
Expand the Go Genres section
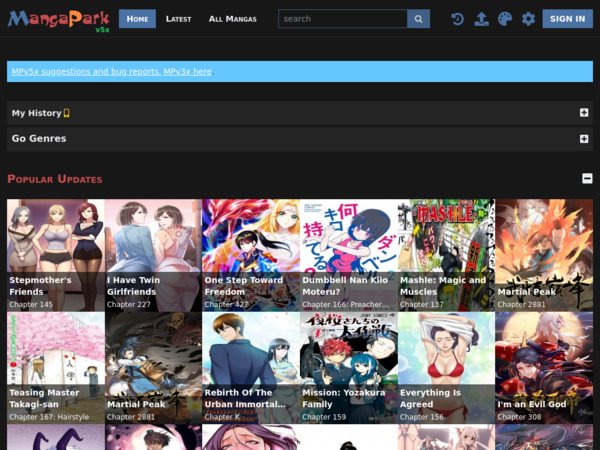(584, 139)
